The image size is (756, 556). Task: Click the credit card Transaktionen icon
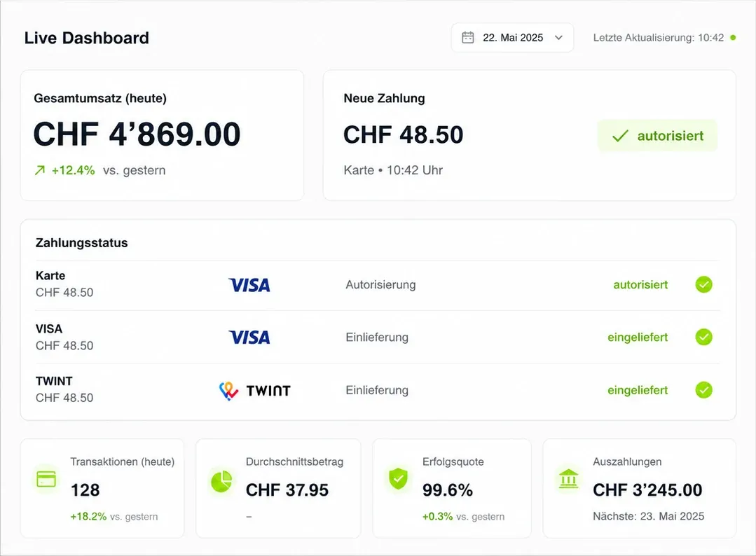(x=46, y=480)
